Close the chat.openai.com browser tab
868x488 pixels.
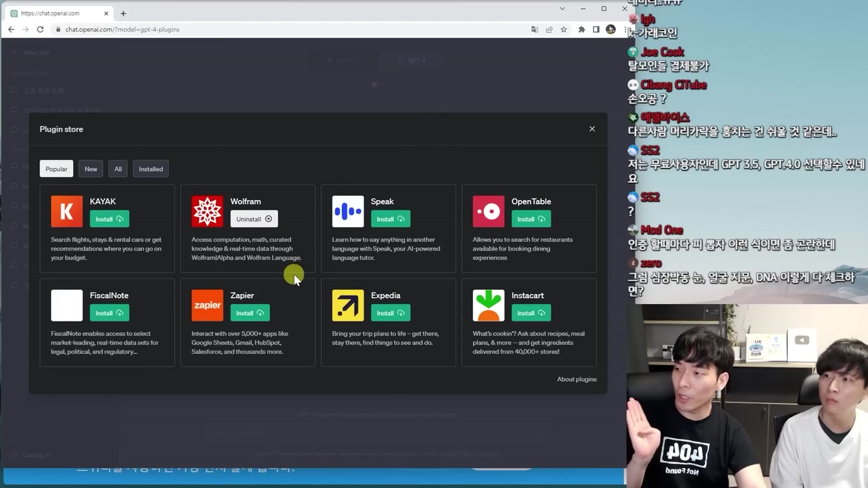[107, 13]
